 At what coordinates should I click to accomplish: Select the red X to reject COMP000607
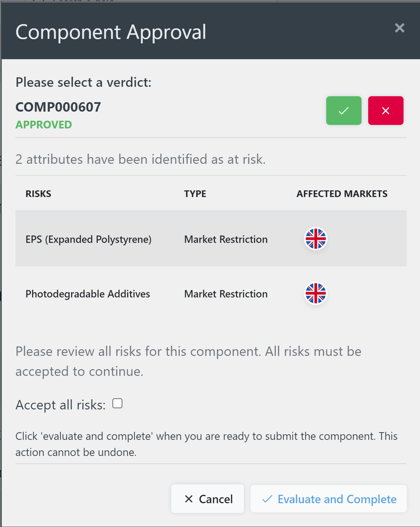[385, 110]
